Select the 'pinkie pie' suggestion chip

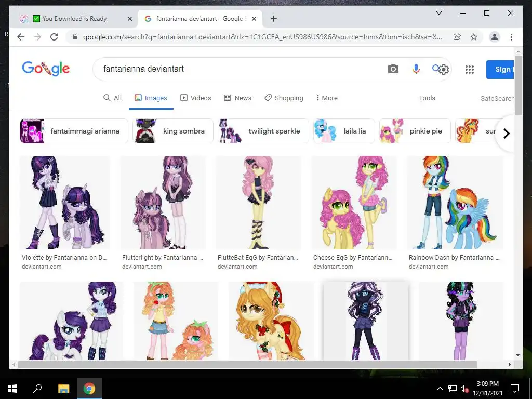tap(415, 131)
